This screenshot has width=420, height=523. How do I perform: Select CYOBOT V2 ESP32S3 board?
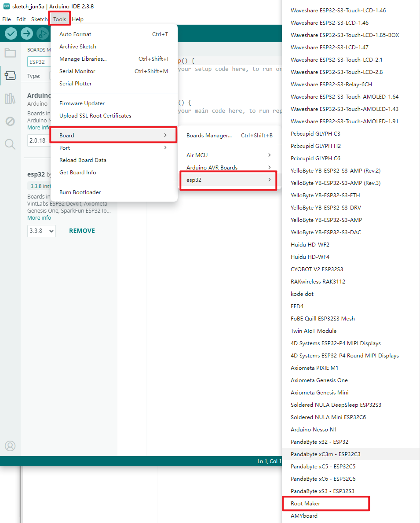click(351, 269)
